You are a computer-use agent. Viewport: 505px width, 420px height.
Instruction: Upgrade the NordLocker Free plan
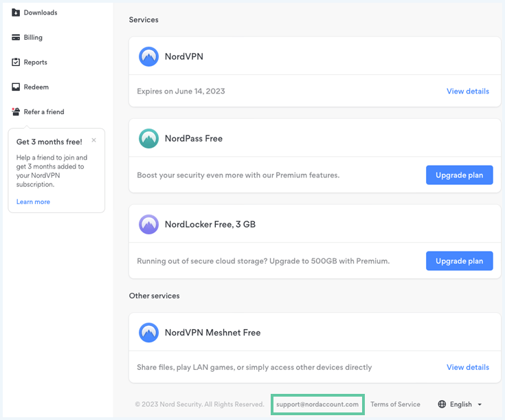[459, 261]
